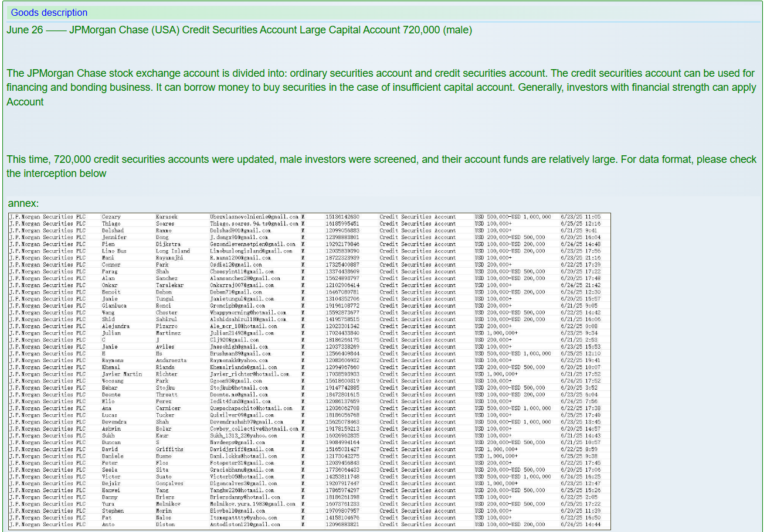Viewport: 767px width, 532px height.
Task: Click paragraph starting "This time, 720,000 credit"
Action: [381, 159]
